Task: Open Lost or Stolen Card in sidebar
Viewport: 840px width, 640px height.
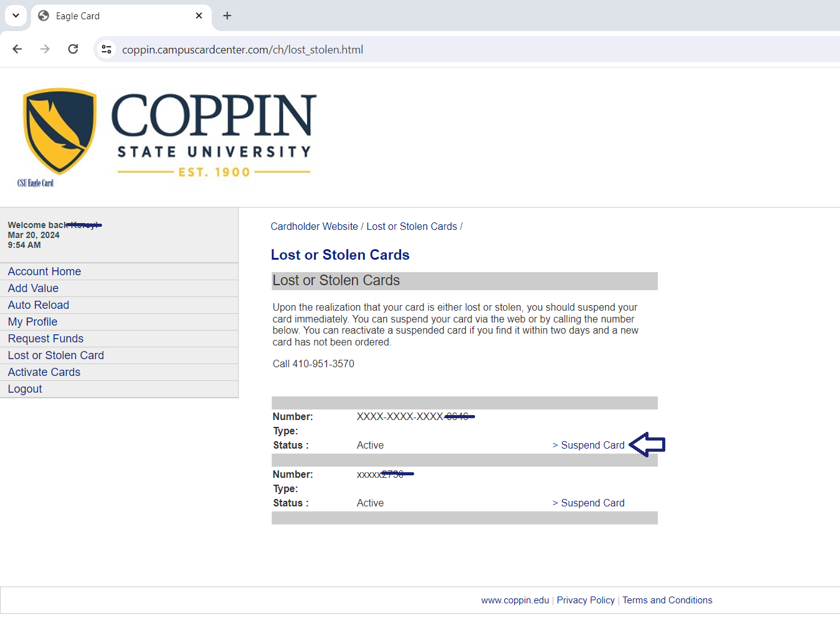Action: pos(55,355)
